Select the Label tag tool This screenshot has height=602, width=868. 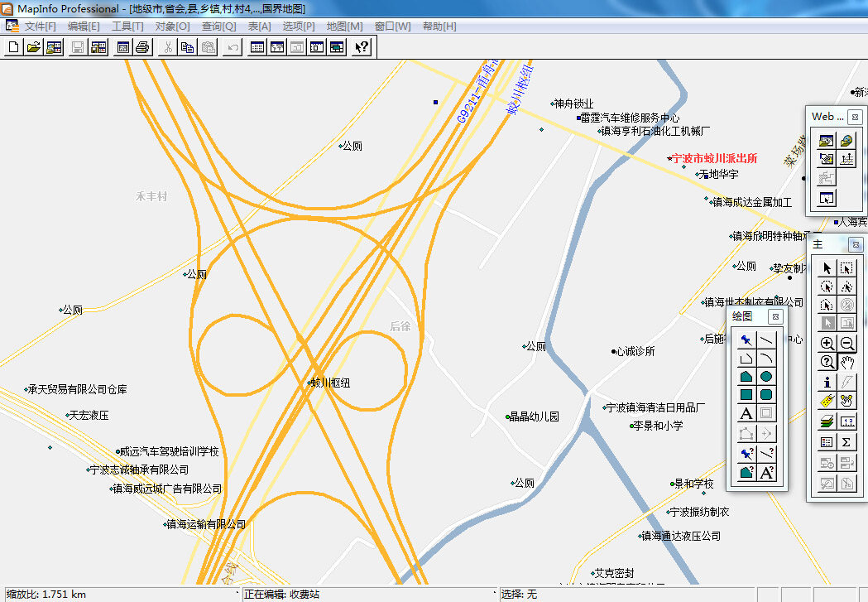coord(827,401)
